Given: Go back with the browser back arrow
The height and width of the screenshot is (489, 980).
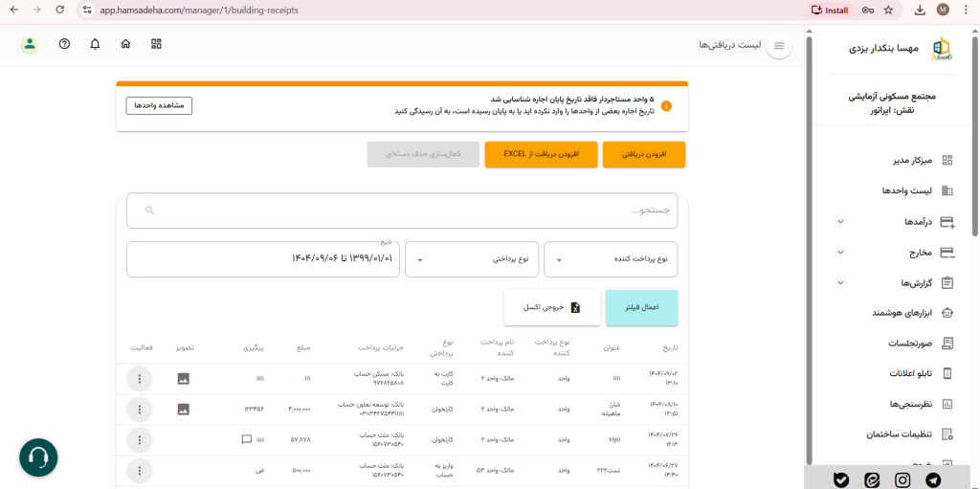Looking at the screenshot, I should click(x=13, y=10).
